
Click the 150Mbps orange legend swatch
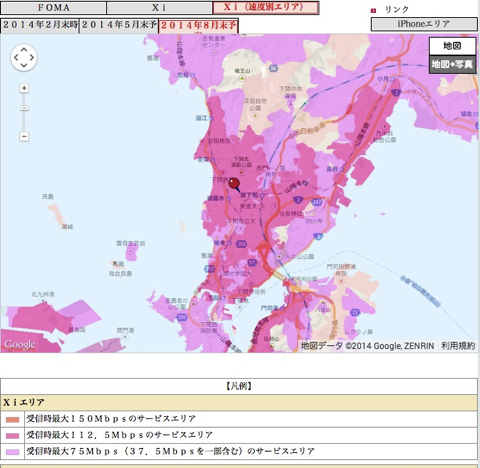tap(13, 420)
